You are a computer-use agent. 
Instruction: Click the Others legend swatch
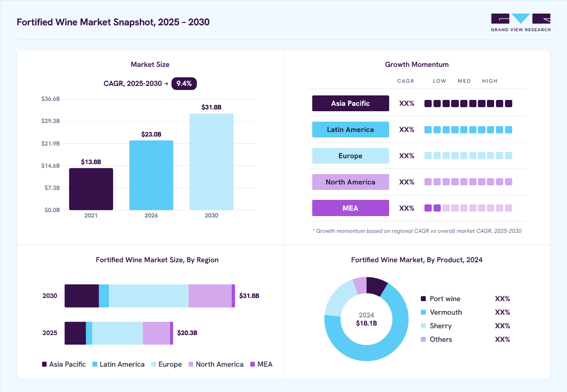[424, 340]
